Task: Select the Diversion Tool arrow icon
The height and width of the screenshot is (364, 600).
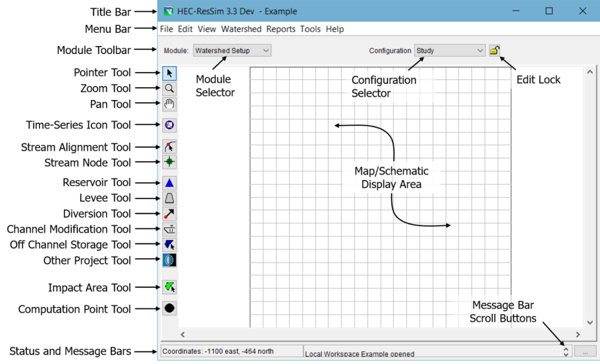Action: pyautogui.click(x=169, y=213)
